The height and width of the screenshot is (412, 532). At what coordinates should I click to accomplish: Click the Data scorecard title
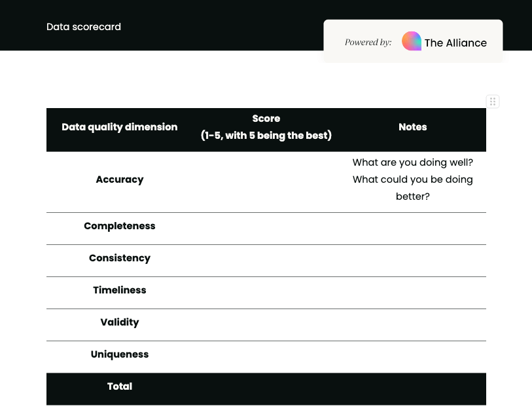(x=84, y=27)
